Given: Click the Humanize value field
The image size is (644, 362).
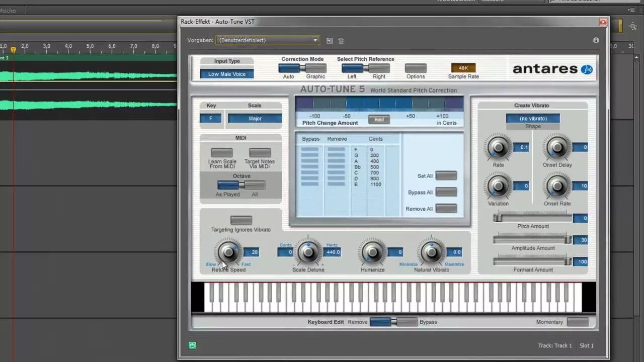Looking at the screenshot, I should [x=395, y=252].
